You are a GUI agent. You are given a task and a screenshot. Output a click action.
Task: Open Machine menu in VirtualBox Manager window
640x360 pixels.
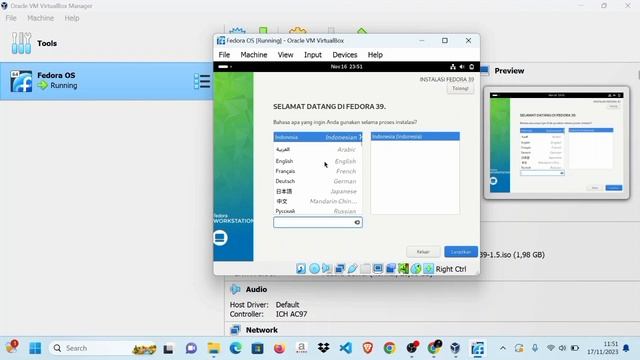pyautogui.click(x=40, y=18)
